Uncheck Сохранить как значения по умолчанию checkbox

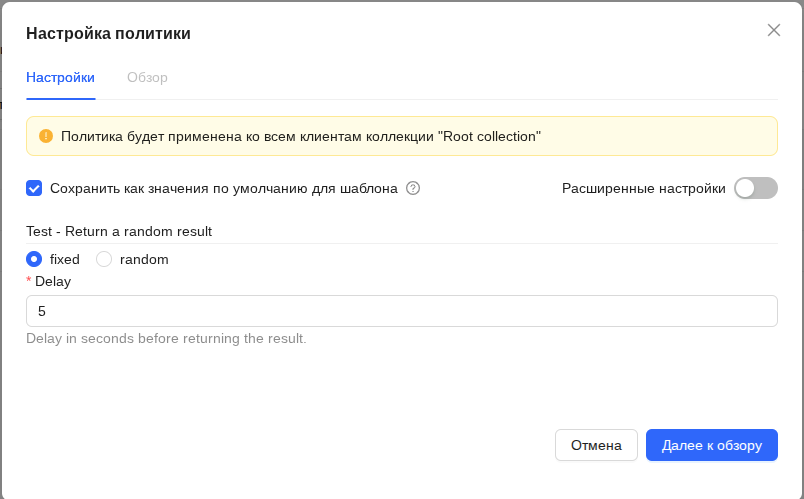(x=34, y=188)
